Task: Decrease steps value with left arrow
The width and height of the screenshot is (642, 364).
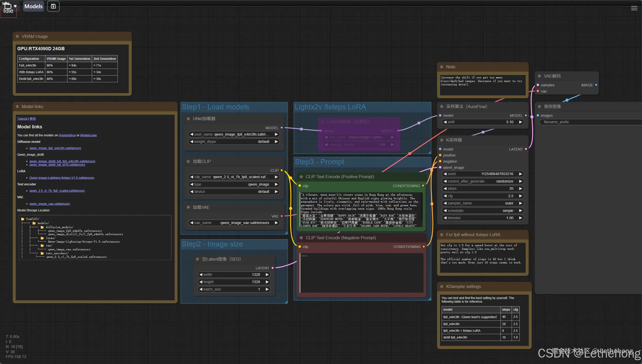Action: coord(445,188)
